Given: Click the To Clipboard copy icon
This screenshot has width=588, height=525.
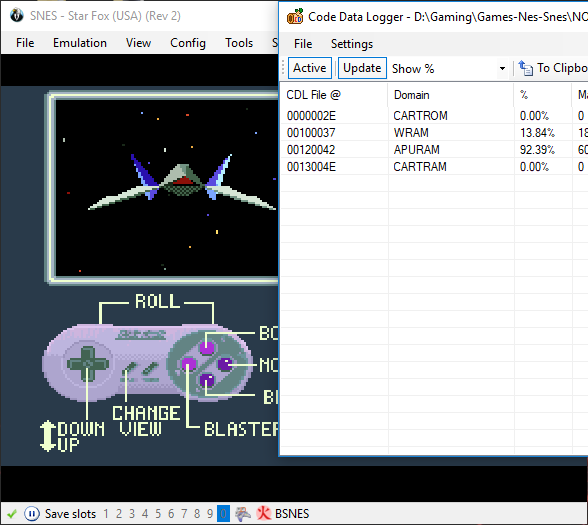Looking at the screenshot, I should 526,68.
